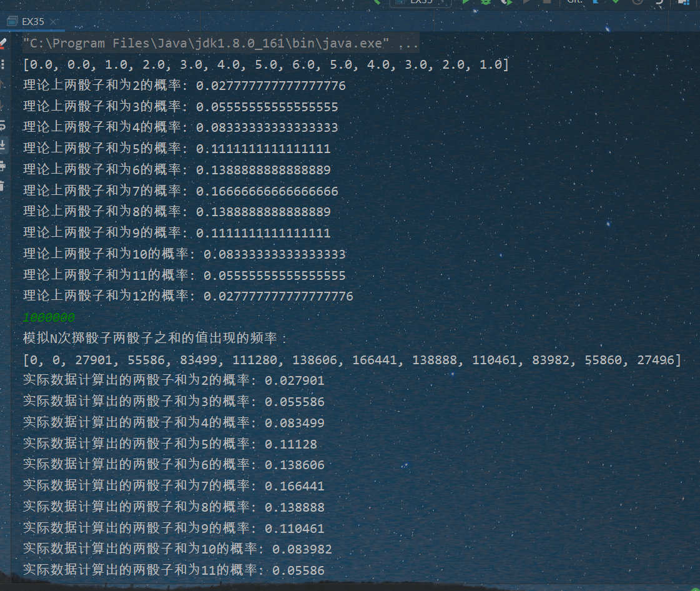The width and height of the screenshot is (700, 591).
Task: Click the java.exe command line
Action: tap(220, 43)
